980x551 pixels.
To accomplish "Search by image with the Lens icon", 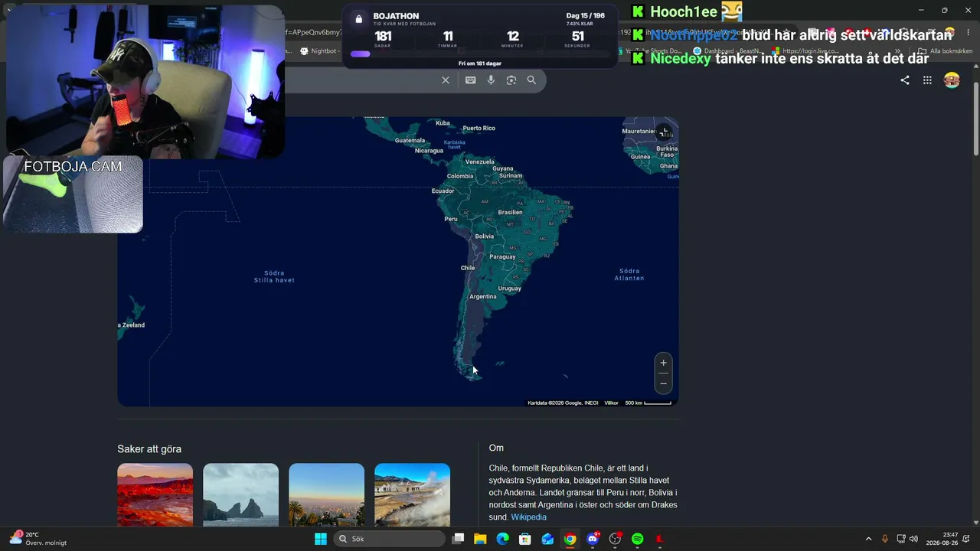I will tap(511, 80).
